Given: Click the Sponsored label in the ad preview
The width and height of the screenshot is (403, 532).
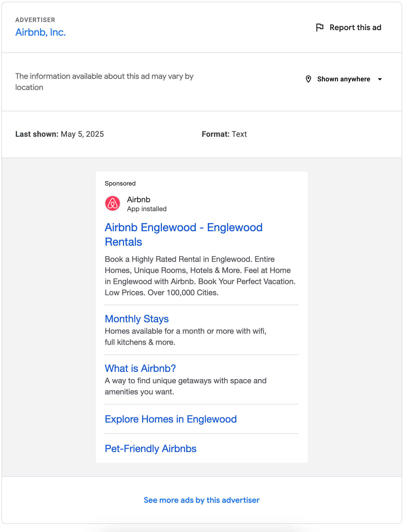Looking at the screenshot, I should point(120,183).
